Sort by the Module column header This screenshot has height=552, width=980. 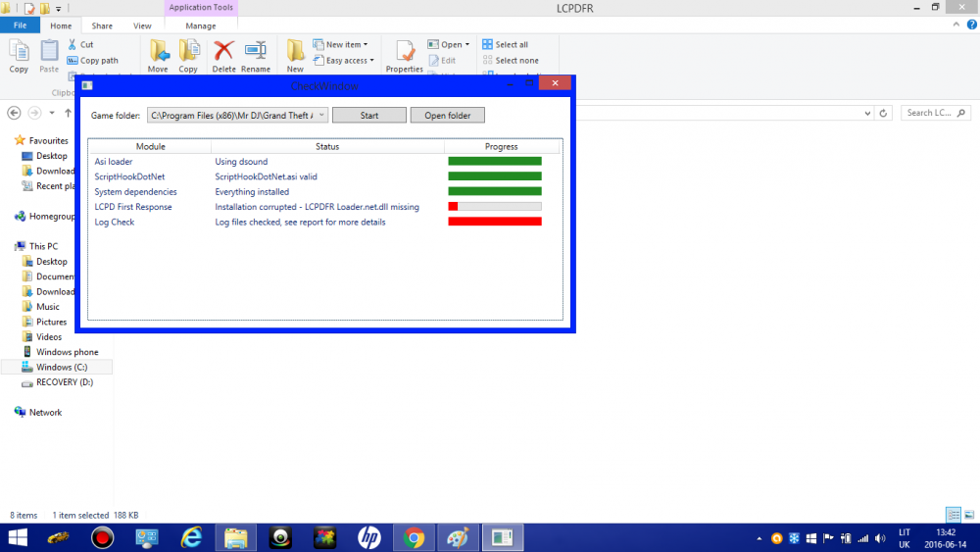pos(150,146)
